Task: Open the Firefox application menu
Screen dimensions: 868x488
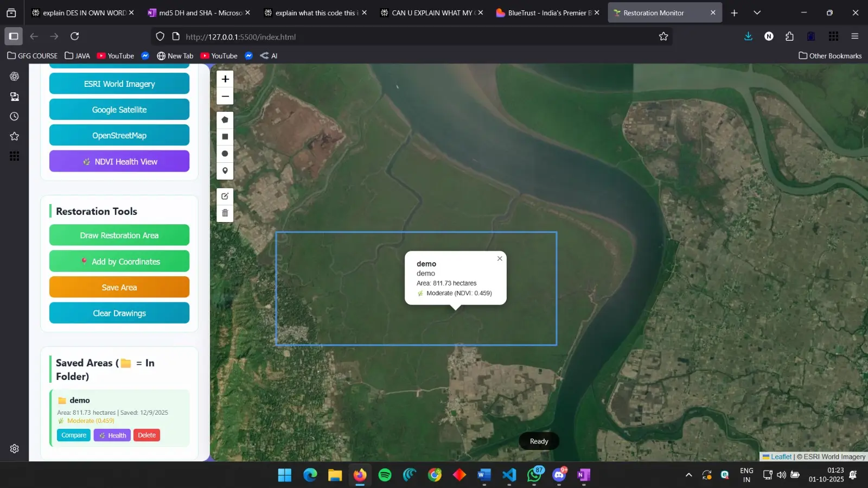Action: click(x=855, y=36)
